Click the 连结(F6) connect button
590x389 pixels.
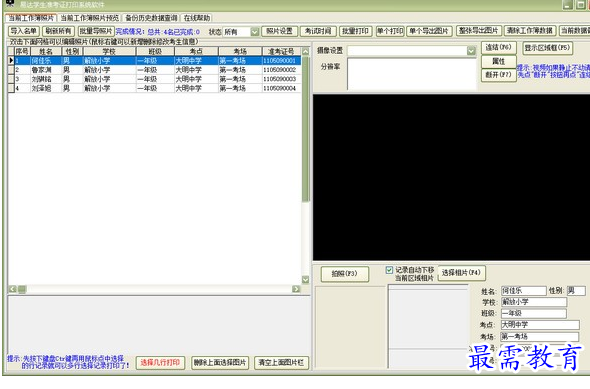pyautogui.click(x=498, y=48)
